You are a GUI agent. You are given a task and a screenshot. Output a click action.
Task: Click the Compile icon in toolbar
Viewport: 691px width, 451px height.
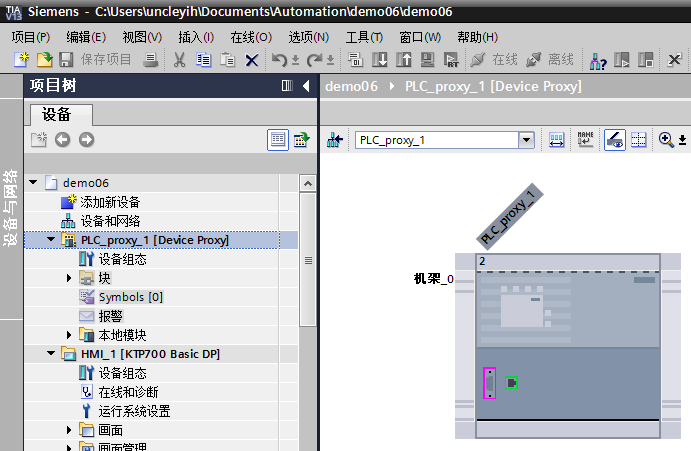pos(355,59)
